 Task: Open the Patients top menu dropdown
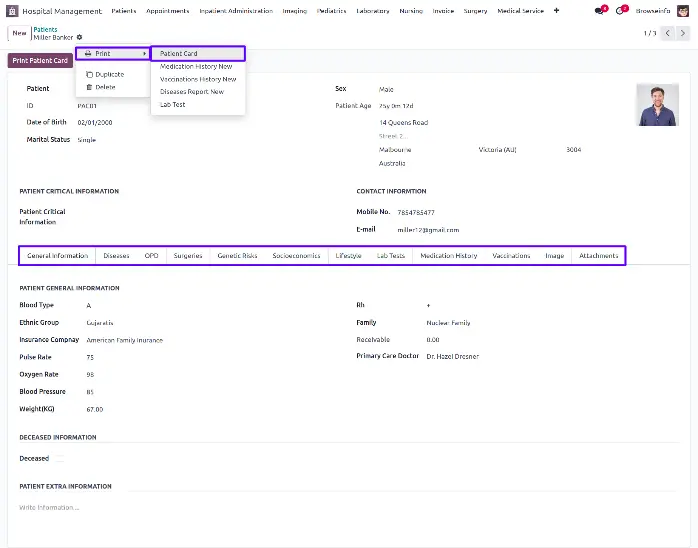124,11
